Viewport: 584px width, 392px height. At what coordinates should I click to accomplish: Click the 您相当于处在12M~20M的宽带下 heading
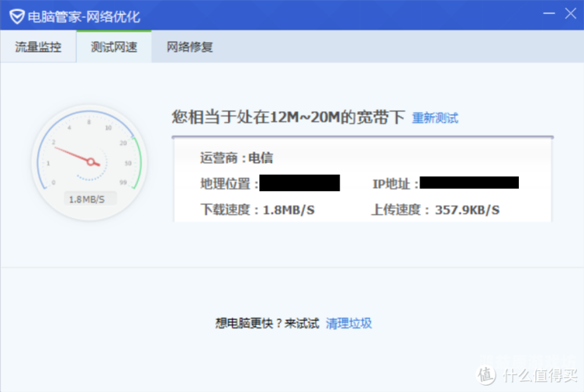(x=288, y=117)
